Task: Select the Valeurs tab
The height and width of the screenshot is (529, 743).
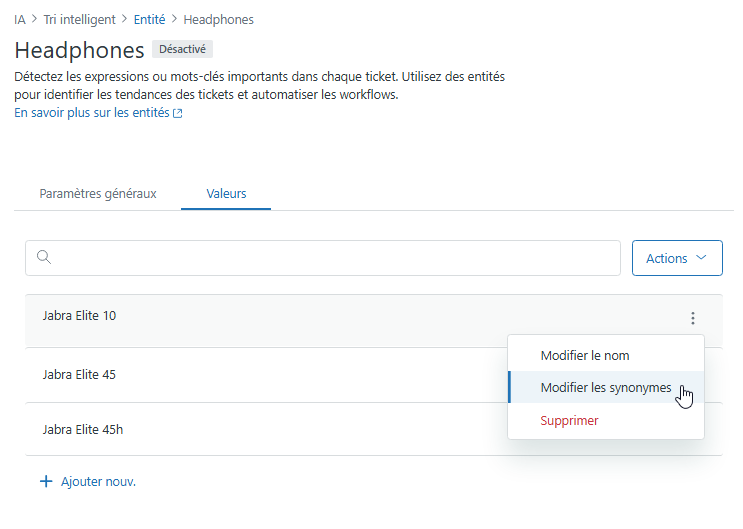Action: pyautogui.click(x=226, y=193)
